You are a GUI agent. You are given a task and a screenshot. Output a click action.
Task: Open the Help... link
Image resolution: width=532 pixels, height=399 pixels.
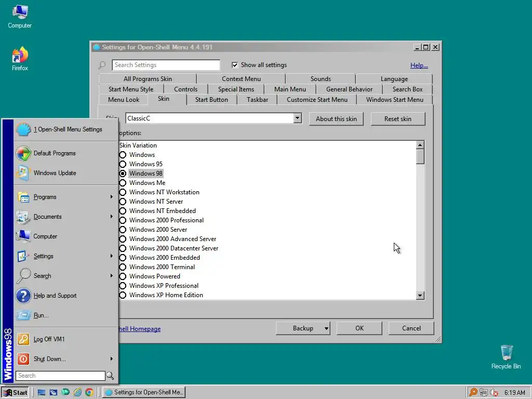419,65
